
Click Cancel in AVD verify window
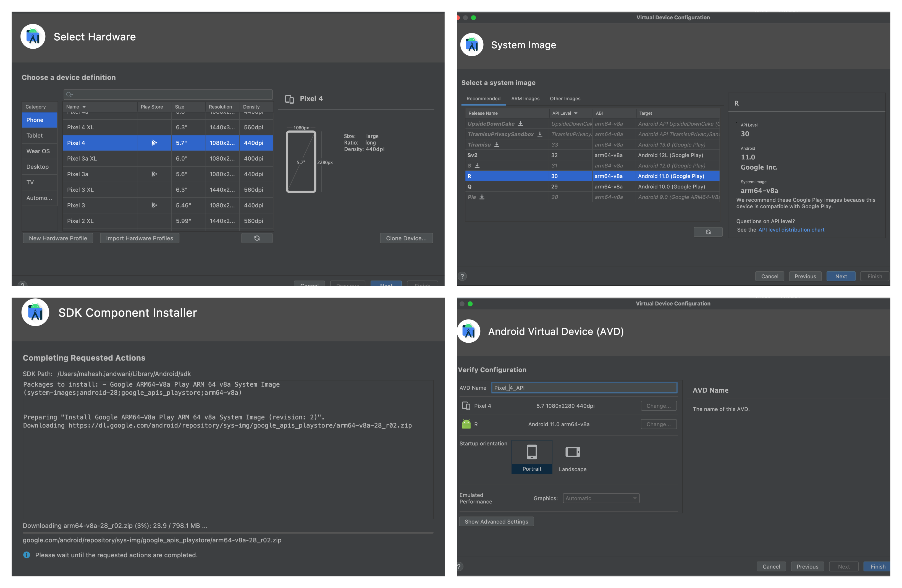click(x=771, y=566)
